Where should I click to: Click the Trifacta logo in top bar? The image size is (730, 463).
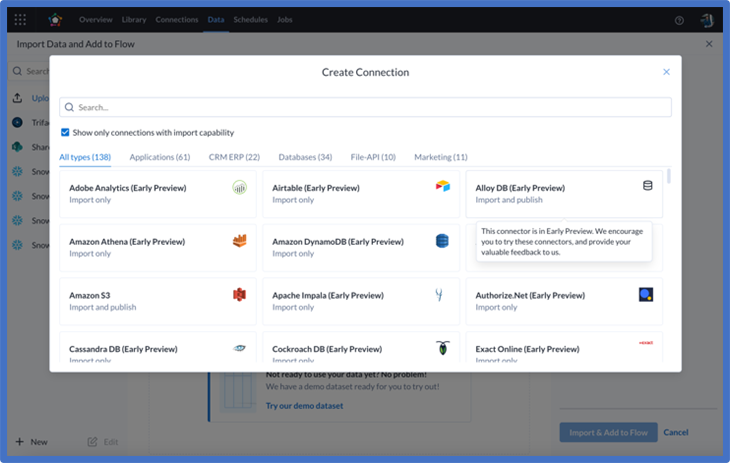(55, 20)
